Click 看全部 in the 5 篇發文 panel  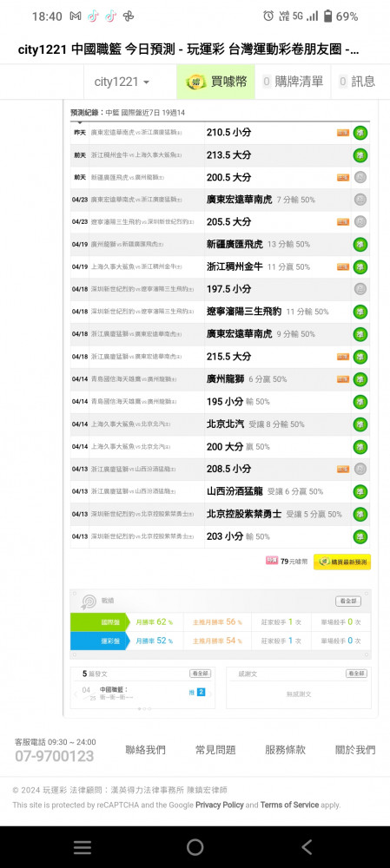point(201,674)
